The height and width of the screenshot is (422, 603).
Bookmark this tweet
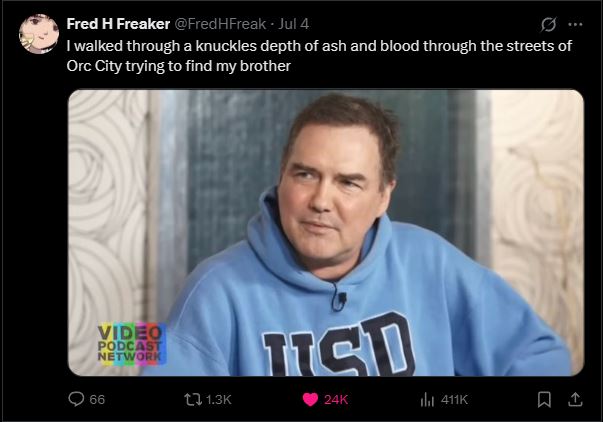point(544,400)
